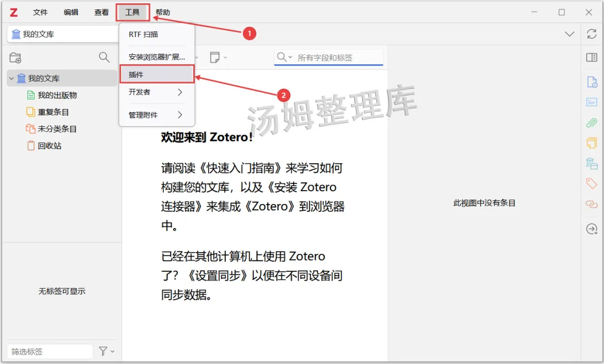Open the 查看 menu
This screenshot has width=604, height=364.
[x=102, y=12]
